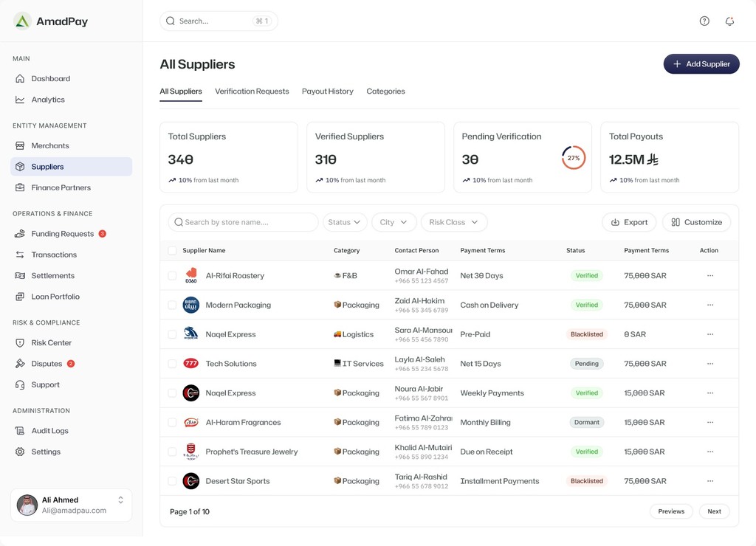Toggle the select-all checkbox in table header
Screen dimensions: 756x546
click(172, 251)
